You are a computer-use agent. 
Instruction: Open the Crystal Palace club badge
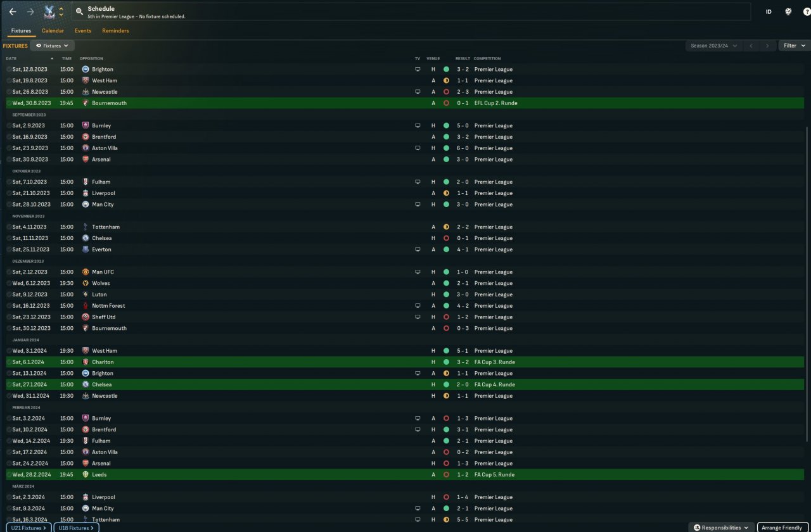point(48,12)
